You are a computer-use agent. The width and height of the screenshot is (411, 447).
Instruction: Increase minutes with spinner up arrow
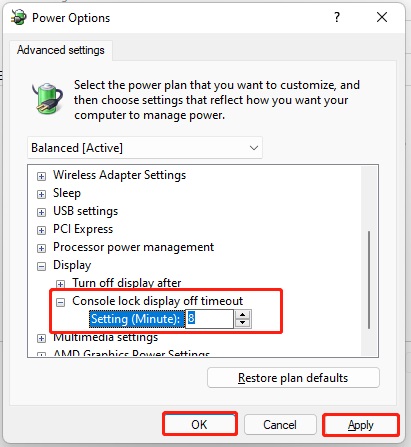pyautogui.click(x=243, y=315)
